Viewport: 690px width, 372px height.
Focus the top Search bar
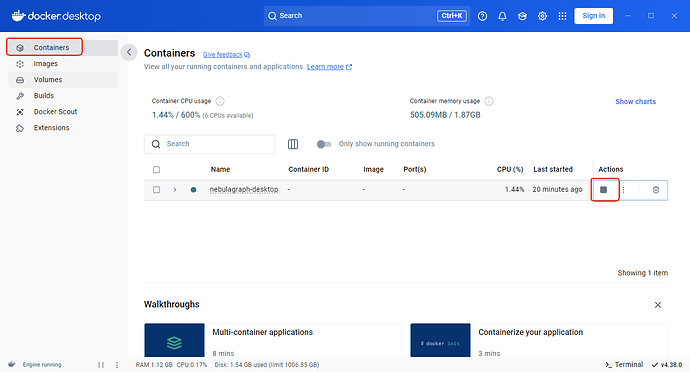[x=367, y=16]
